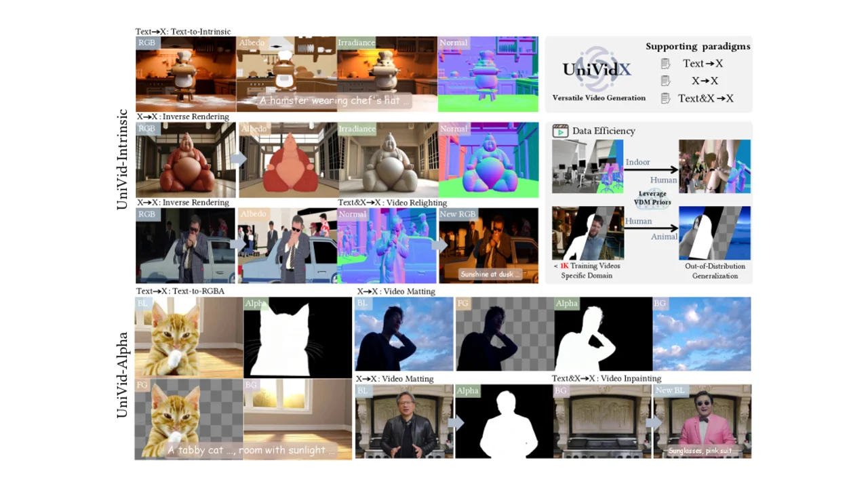
Task: Click the Data Efficiency human normal-map output thumbnail
Action: tap(715, 166)
